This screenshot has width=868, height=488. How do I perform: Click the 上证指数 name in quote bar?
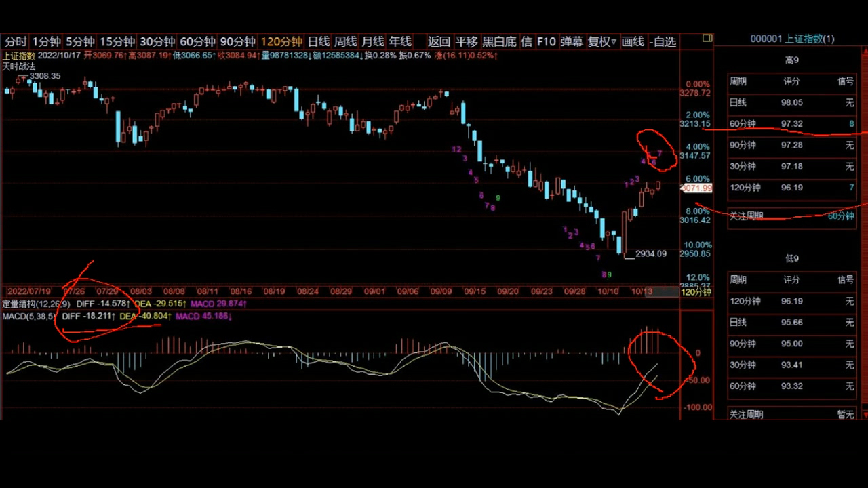coord(19,56)
